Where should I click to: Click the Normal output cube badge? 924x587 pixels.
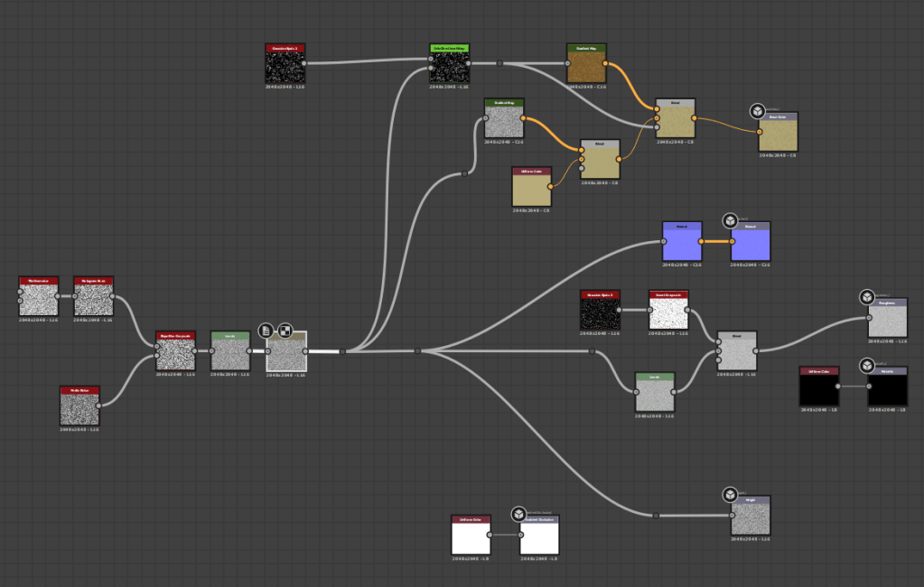[x=730, y=221]
